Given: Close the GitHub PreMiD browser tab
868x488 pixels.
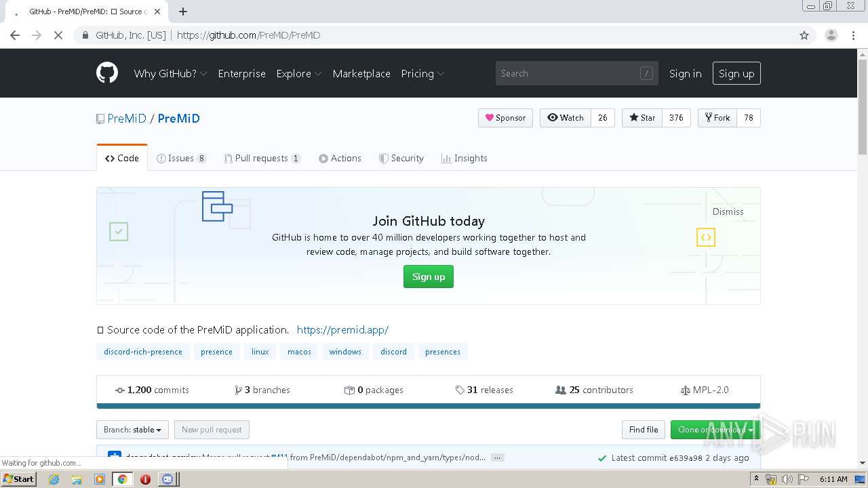Looking at the screenshot, I should coord(157,12).
